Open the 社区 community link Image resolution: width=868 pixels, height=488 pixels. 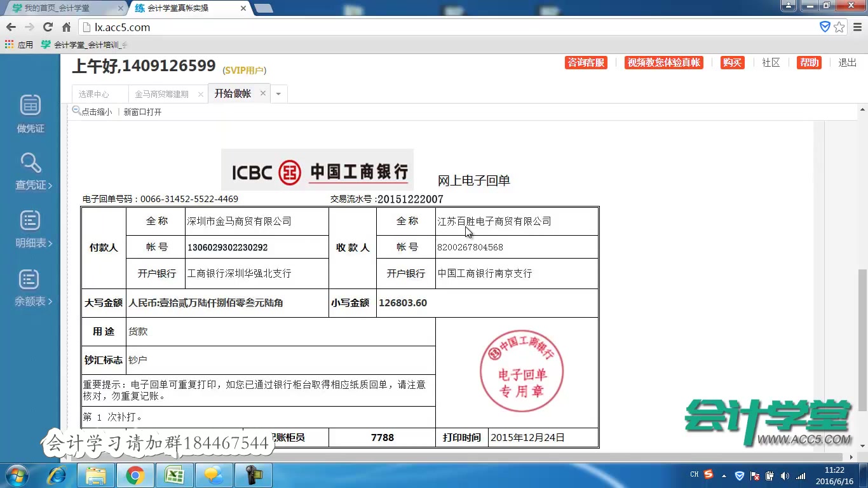click(x=771, y=62)
